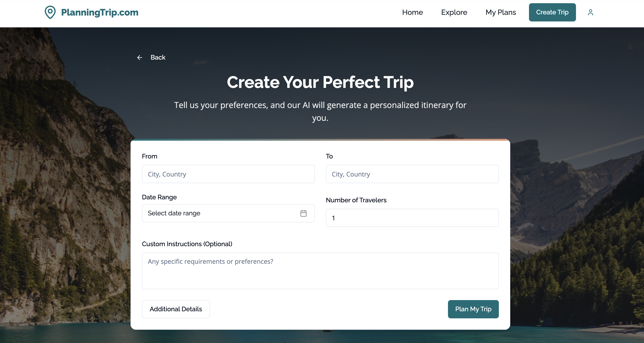
Task: Go to the Explore page
Action: point(454,12)
